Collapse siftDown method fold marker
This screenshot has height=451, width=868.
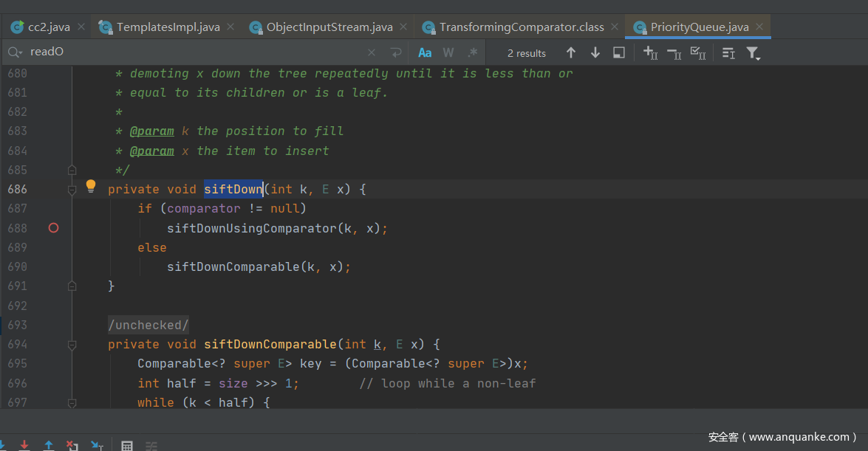pos(72,190)
